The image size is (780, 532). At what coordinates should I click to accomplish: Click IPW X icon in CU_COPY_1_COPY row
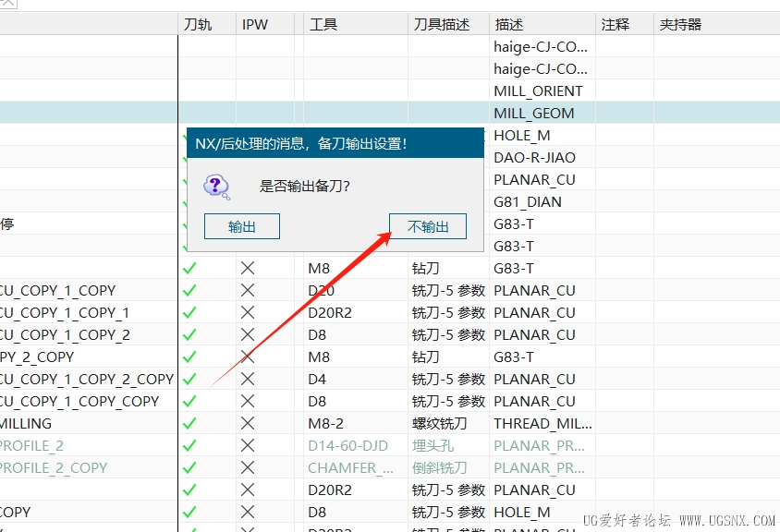click(x=248, y=290)
